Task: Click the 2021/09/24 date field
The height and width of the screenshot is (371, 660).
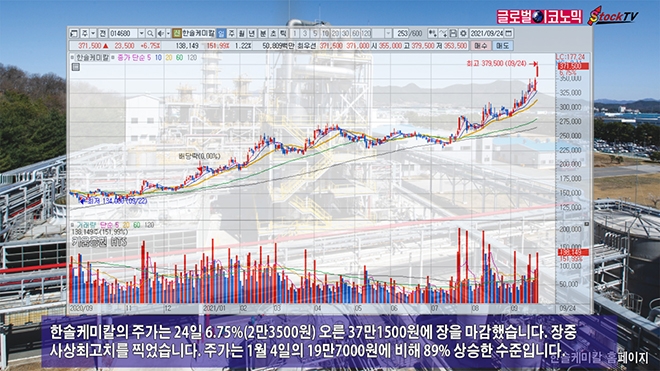Action: 486,33
